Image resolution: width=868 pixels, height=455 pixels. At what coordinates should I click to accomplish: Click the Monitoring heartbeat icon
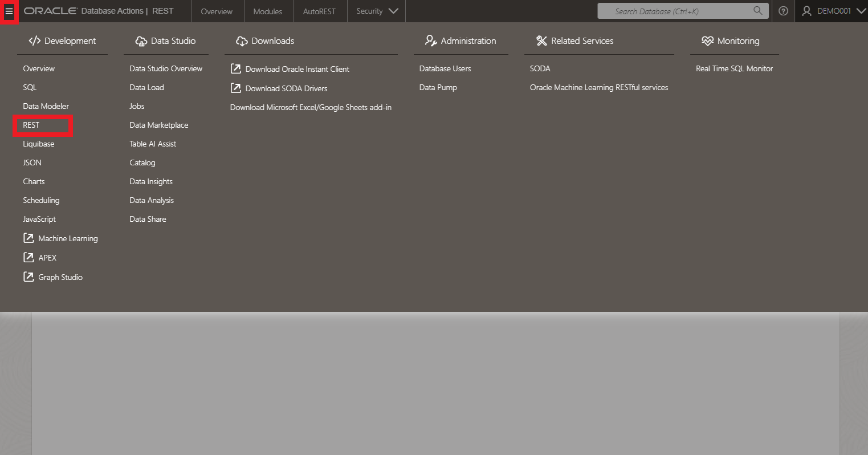[x=707, y=40]
